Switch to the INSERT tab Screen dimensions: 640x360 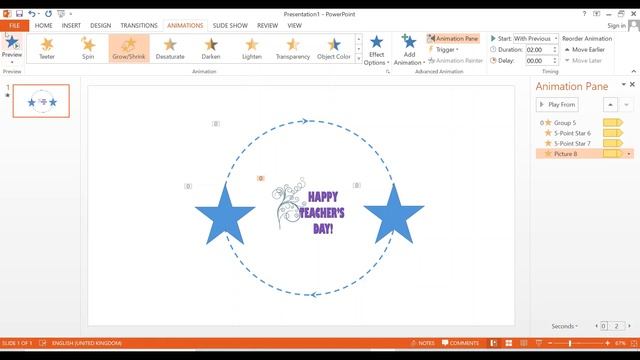(71, 26)
